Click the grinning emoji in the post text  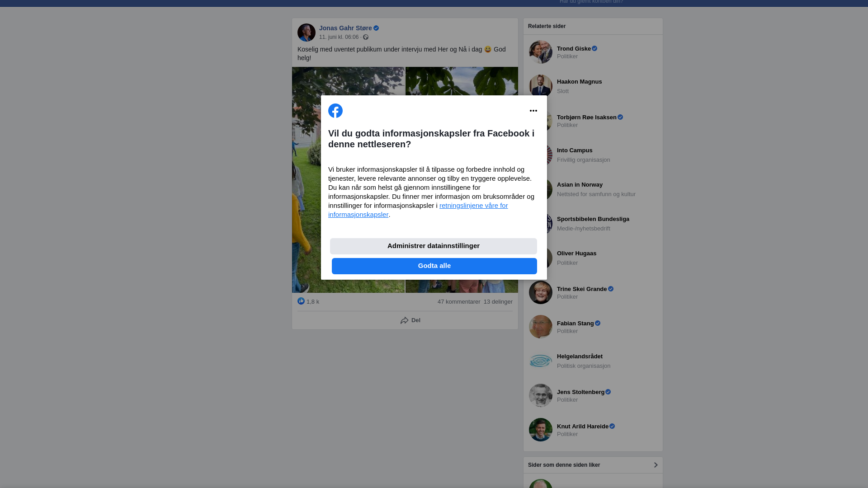tap(488, 49)
